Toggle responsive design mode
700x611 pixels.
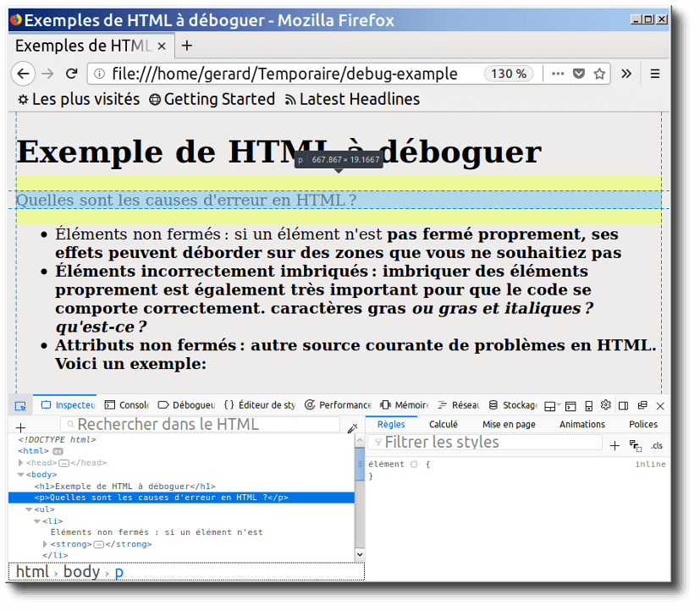(588, 406)
